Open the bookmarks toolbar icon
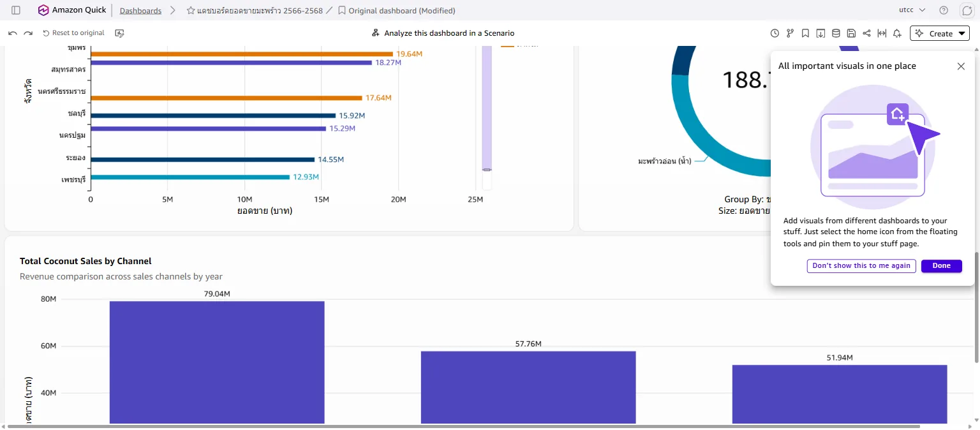This screenshot has height=430, width=980. (x=805, y=33)
